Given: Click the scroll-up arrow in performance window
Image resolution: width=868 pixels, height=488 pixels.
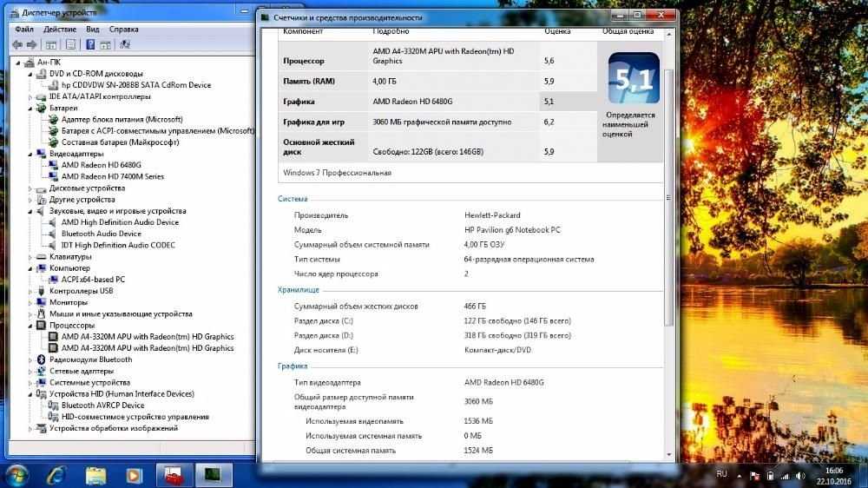Looking at the screenshot, I should 668,35.
